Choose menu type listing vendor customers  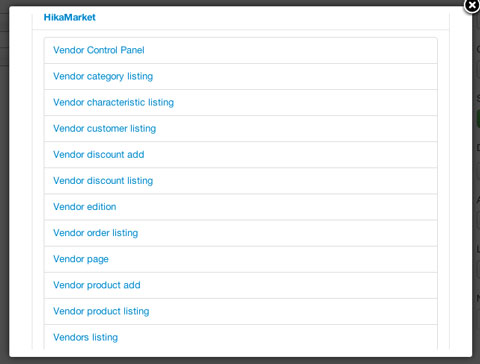point(104,128)
